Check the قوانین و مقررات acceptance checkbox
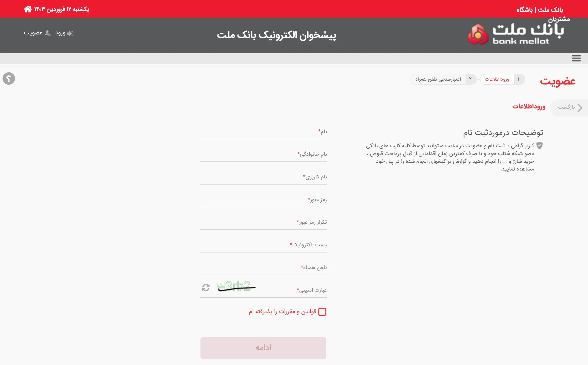588x365 pixels. click(322, 312)
